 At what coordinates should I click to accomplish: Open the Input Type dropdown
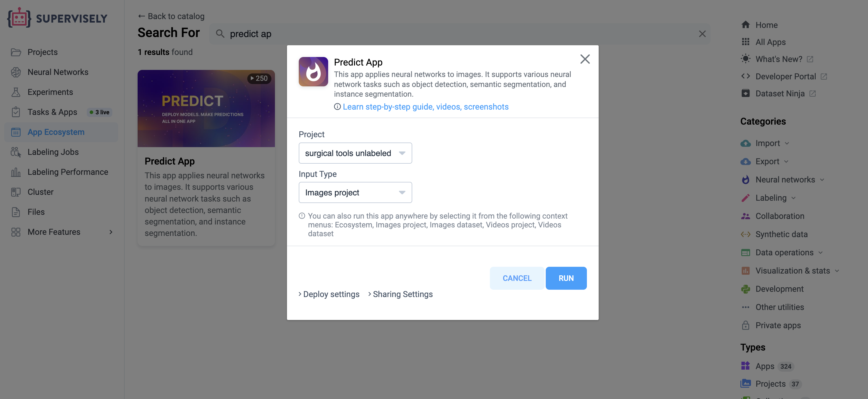(x=355, y=193)
